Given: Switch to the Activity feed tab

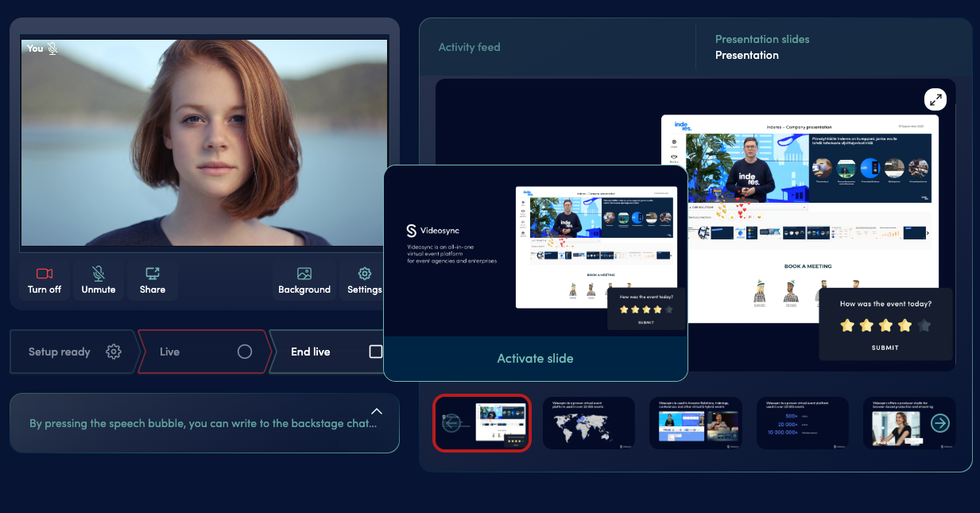Looking at the screenshot, I should pyautogui.click(x=469, y=47).
